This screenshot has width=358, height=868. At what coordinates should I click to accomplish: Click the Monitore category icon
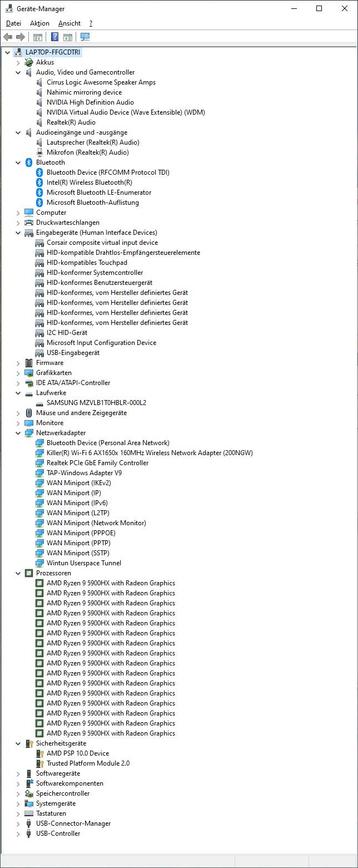click(29, 423)
